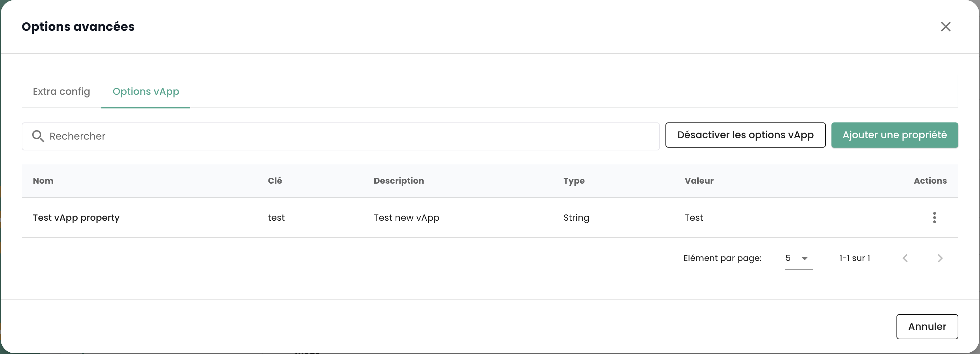Click the Test new vApp description cell

pos(406,218)
